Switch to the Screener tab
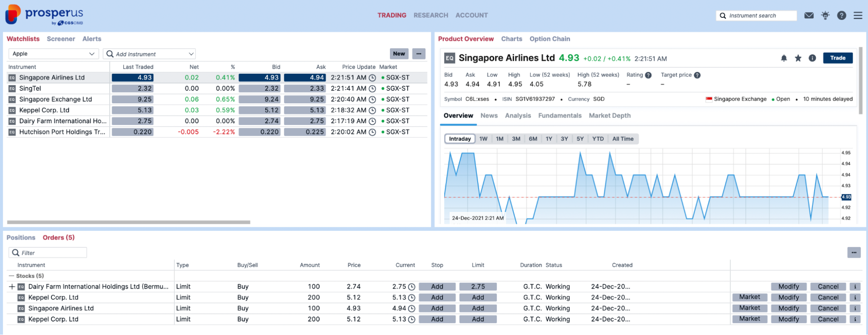 [61, 39]
